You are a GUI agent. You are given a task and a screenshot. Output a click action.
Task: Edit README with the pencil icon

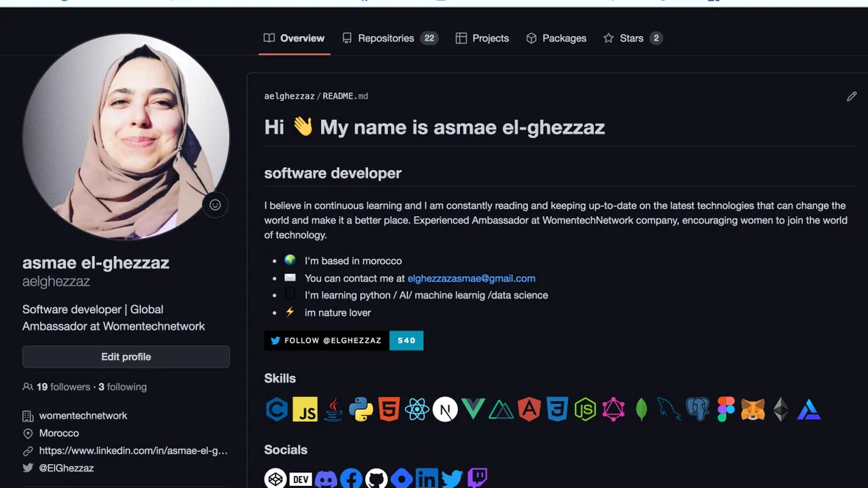point(851,96)
